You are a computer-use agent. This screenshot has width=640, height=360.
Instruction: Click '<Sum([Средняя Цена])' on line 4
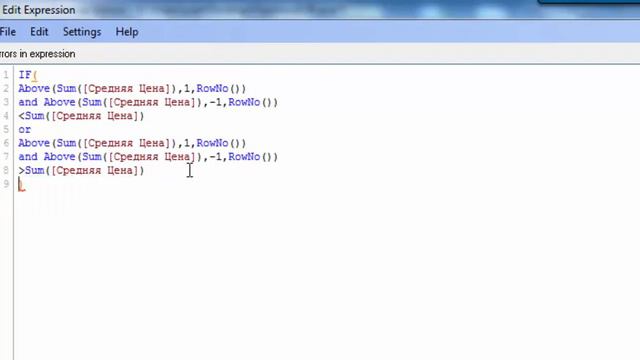[81, 116]
